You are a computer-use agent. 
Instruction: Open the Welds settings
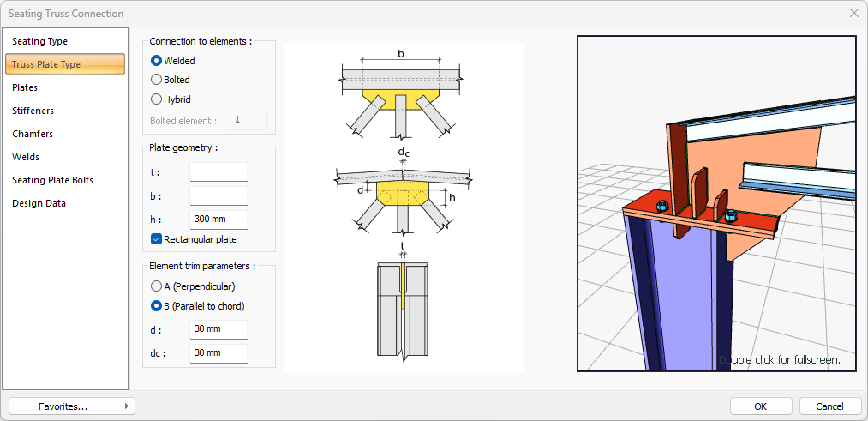pyautogui.click(x=26, y=157)
